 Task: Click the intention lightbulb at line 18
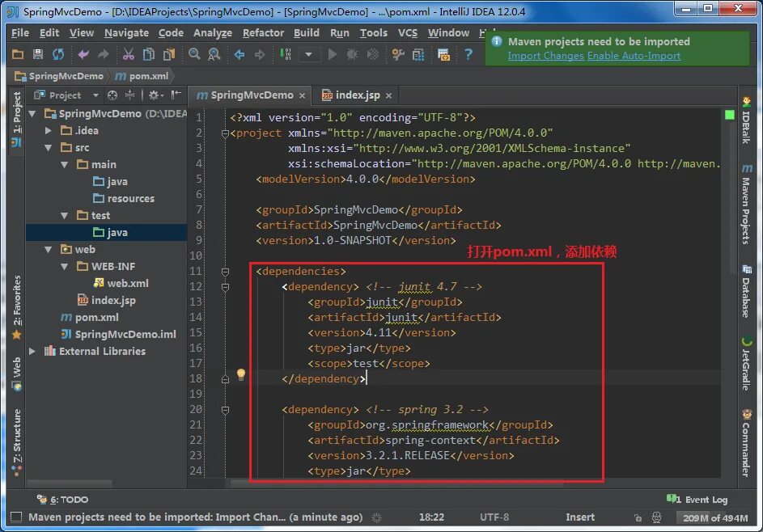coord(241,374)
